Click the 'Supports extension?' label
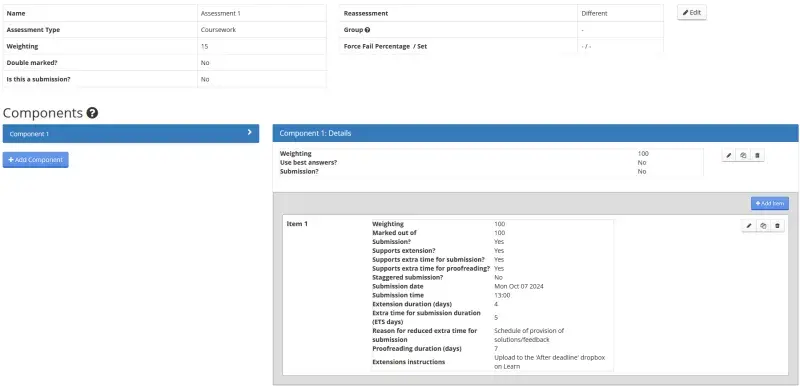This screenshot has height=386, width=800. click(404, 251)
